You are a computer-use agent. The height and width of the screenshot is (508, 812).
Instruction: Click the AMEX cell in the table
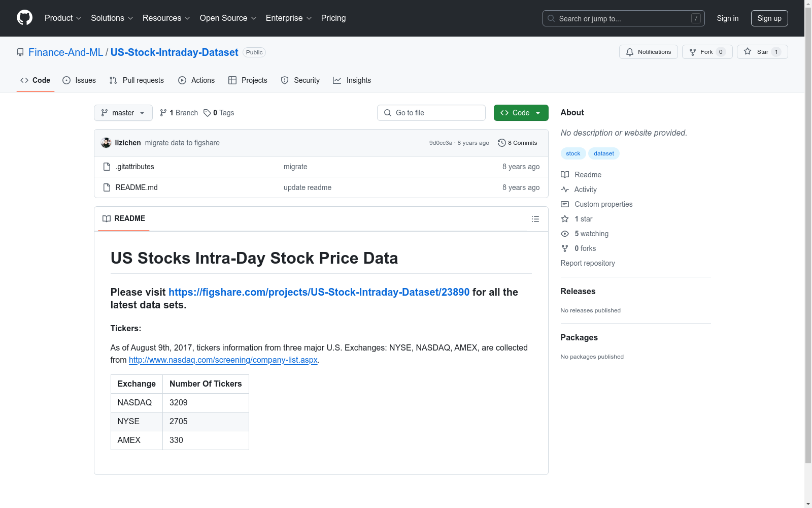pos(137,440)
